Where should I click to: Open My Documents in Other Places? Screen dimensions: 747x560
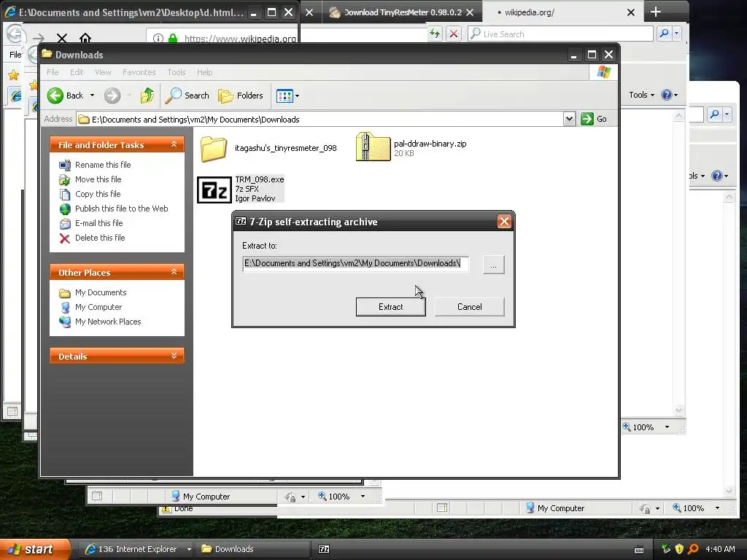[101, 292]
